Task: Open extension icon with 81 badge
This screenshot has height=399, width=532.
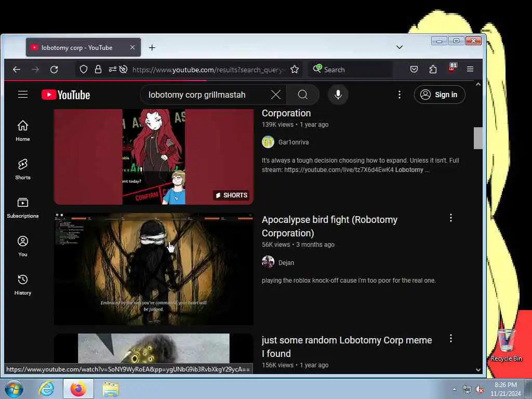Action: 453,68
